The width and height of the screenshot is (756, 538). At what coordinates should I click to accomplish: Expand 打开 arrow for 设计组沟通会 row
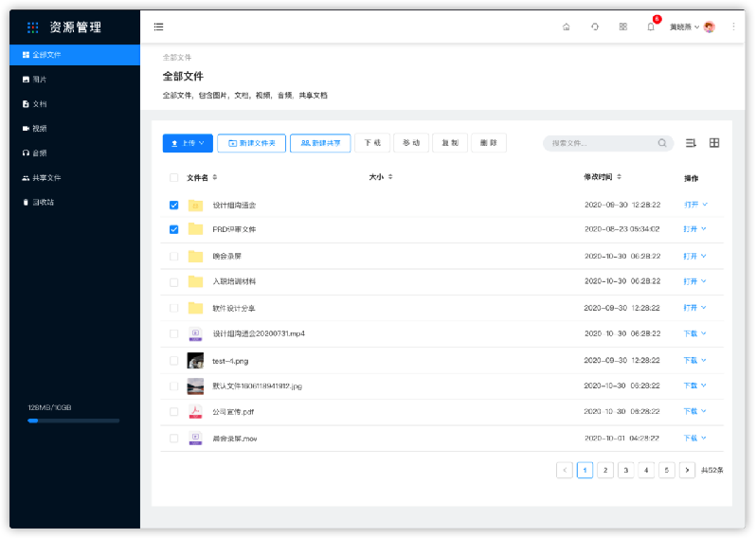(705, 205)
